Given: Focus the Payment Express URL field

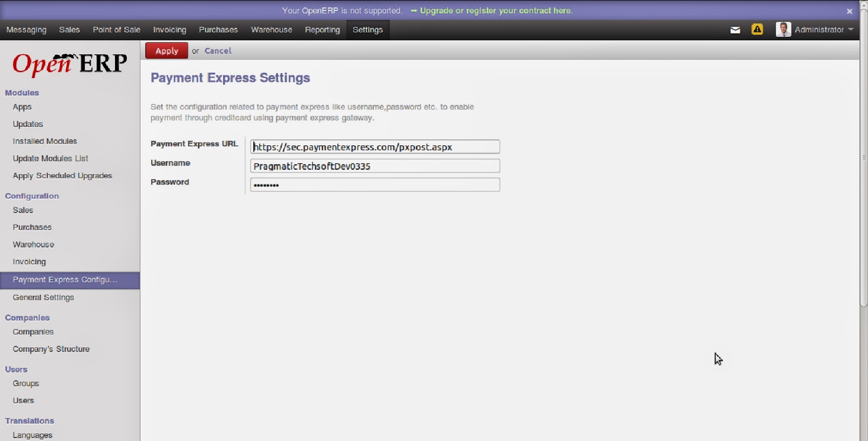Looking at the screenshot, I should point(375,146).
